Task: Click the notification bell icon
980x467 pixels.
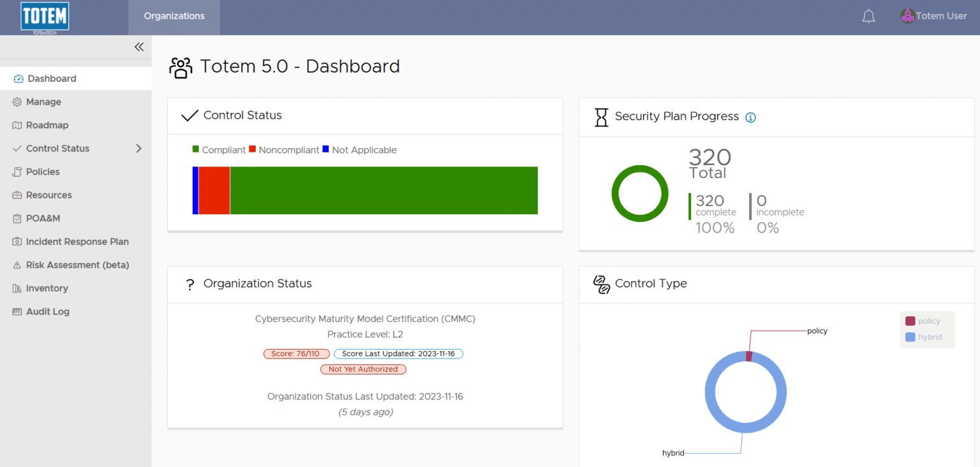Action: (x=868, y=17)
